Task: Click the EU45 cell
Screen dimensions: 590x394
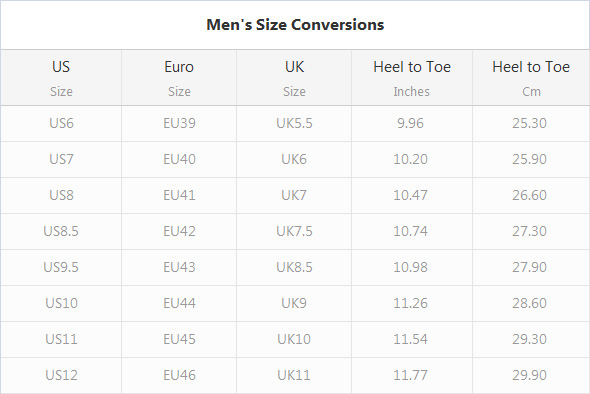Action: (179, 339)
